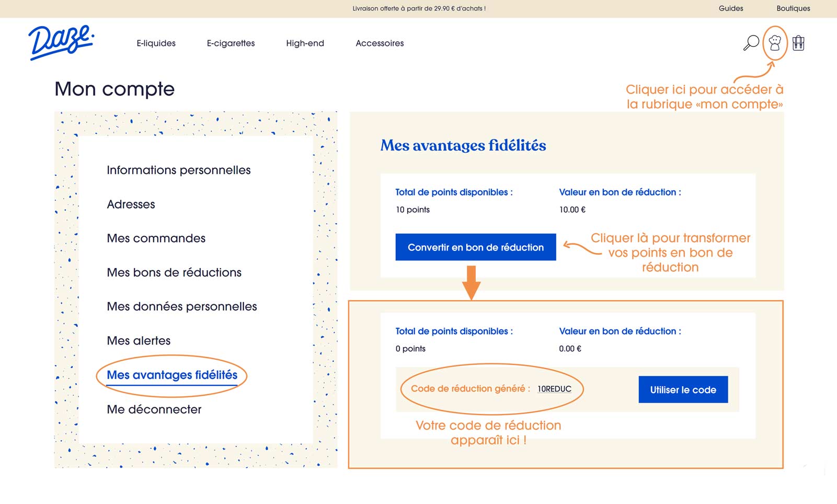Open Adresses section
The width and height of the screenshot is (837, 504).
[131, 204]
